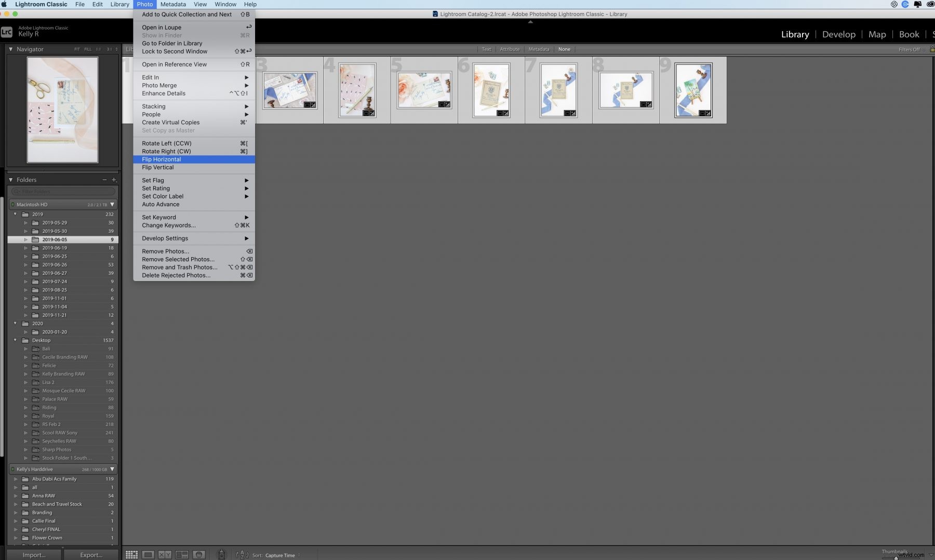Select the Survey view icon
Screen dimensions: 935x560
(x=182, y=554)
